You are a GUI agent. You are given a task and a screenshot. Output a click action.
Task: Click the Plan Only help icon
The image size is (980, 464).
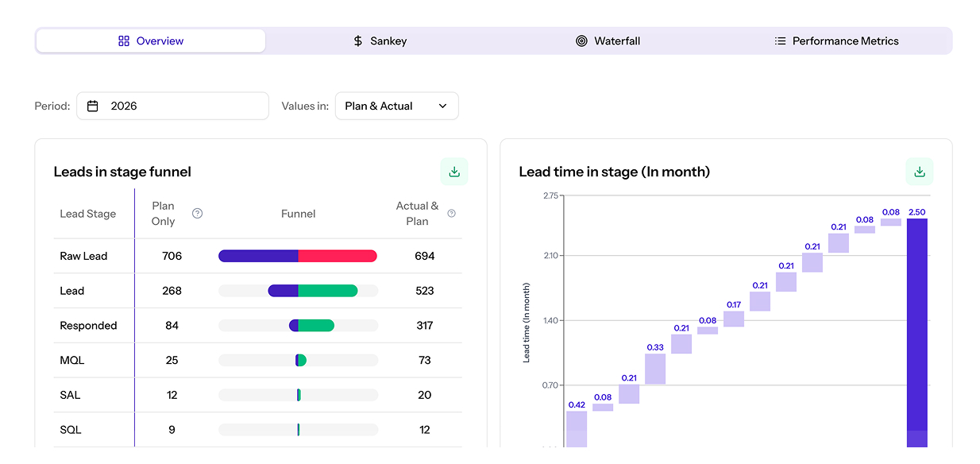[x=198, y=214]
